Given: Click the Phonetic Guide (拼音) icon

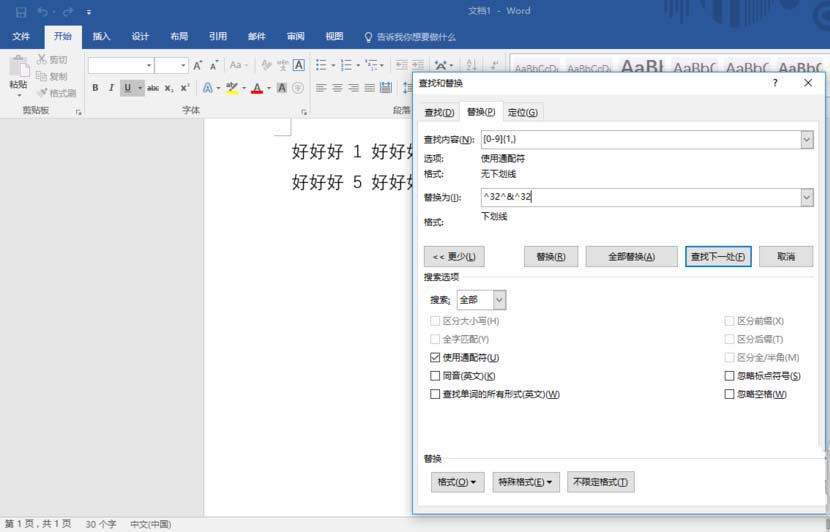Looking at the screenshot, I should (283, 66).
